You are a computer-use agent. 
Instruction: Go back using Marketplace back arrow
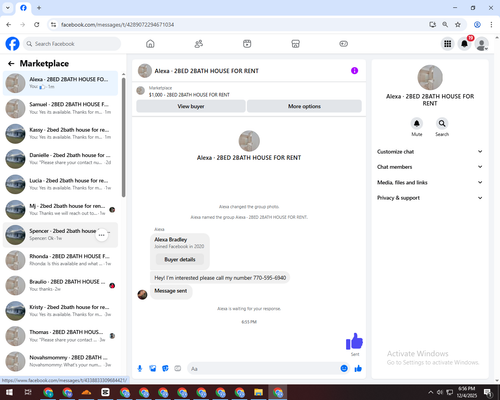[x=11, y=63]
